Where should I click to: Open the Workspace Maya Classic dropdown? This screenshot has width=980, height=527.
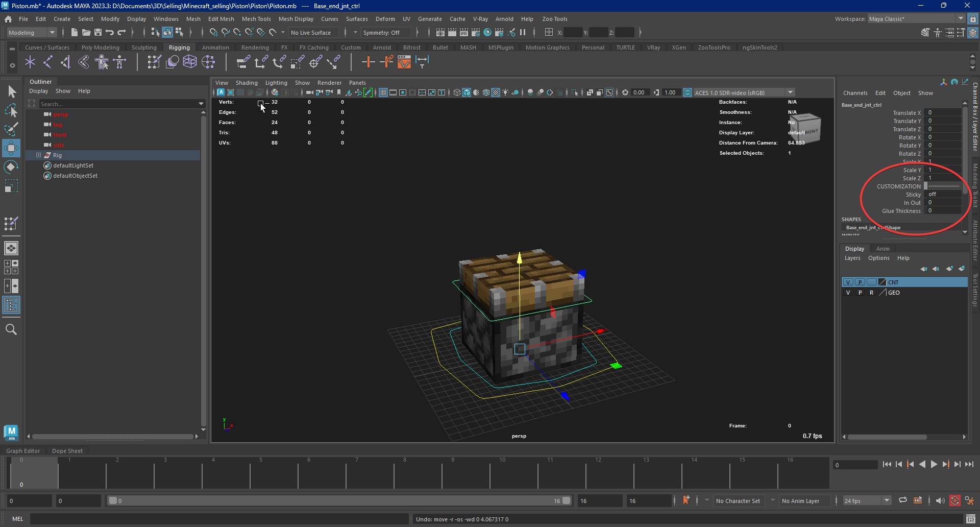point(916,18)
